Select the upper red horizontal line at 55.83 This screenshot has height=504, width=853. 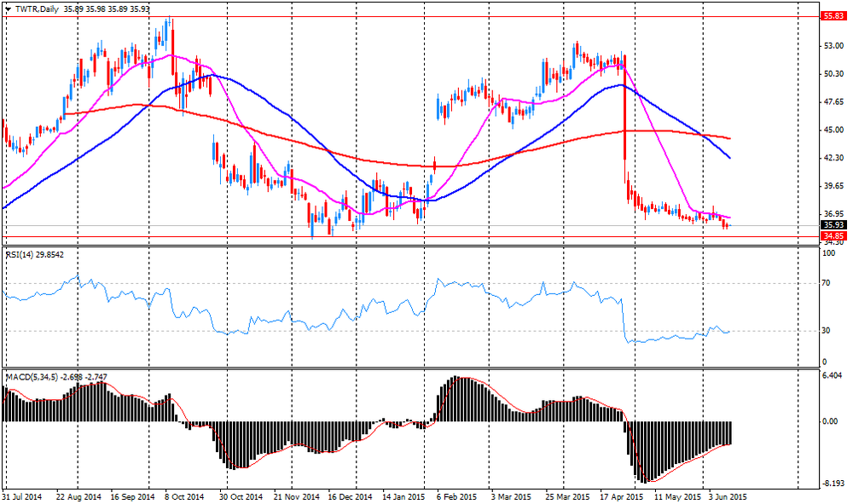411,16
